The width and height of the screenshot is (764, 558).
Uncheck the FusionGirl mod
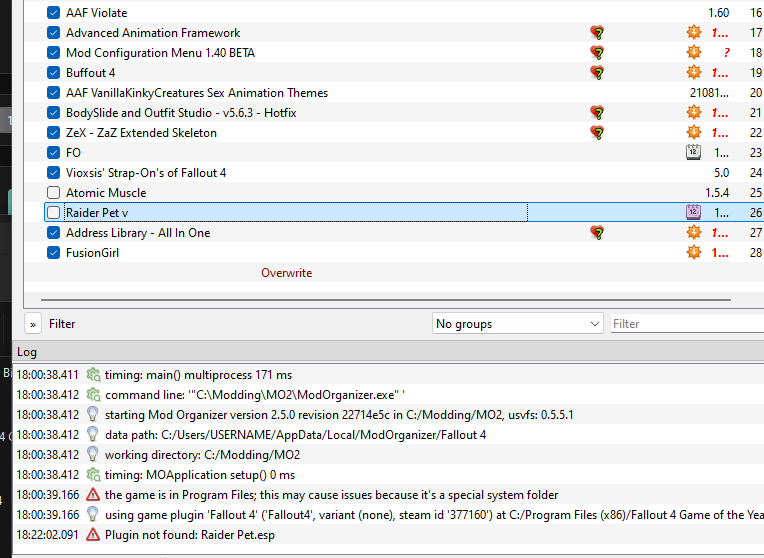(54, 252)
